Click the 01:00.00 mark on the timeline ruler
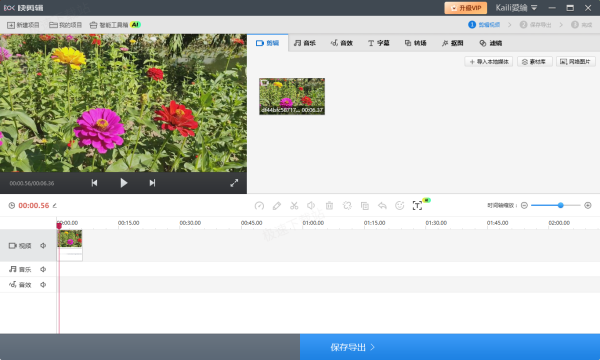 coord(313,223)
